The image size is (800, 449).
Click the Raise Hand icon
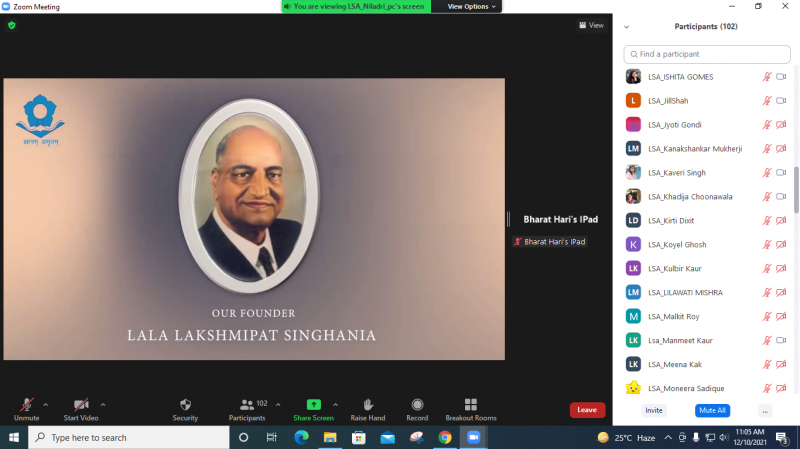coord(368,404)
